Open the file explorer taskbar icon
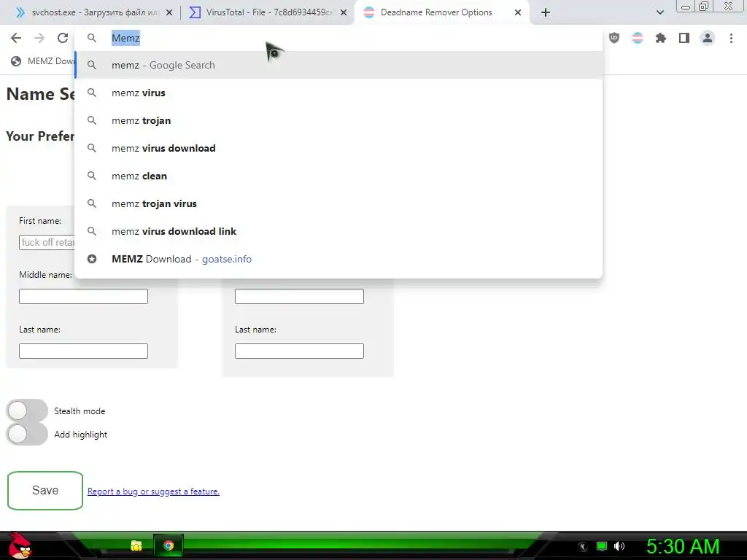Viewport: 747px width, 560px height. 136,545
